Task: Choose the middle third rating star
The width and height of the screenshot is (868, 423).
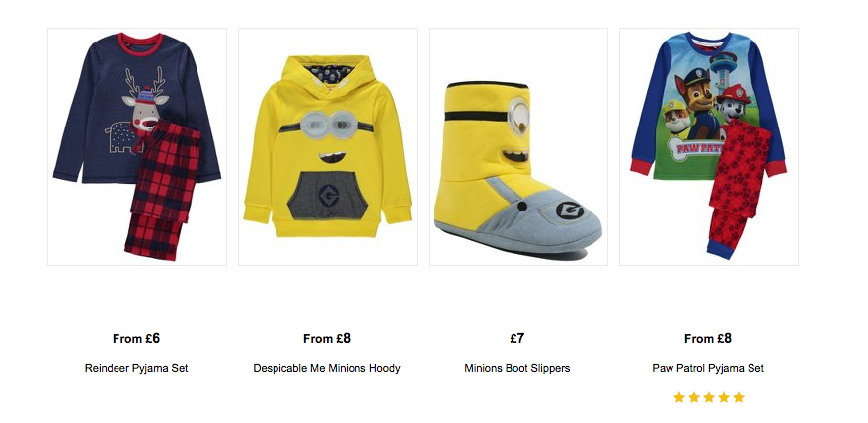Action: (709, 397)
